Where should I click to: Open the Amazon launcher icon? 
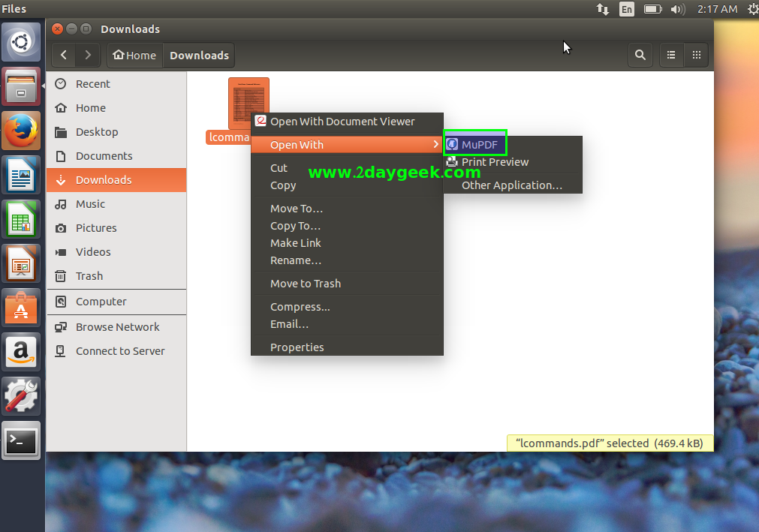[x=21, y=353]
